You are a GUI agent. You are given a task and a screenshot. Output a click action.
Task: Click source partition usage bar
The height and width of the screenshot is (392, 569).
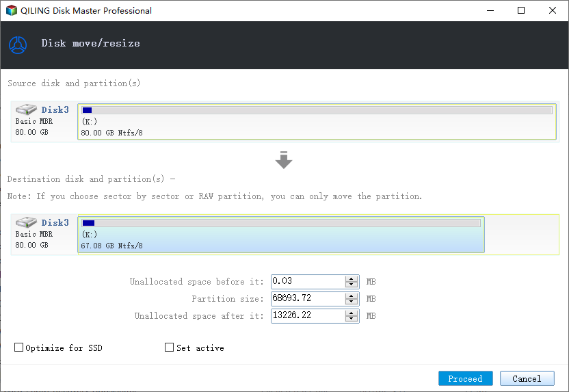(317, 110)
